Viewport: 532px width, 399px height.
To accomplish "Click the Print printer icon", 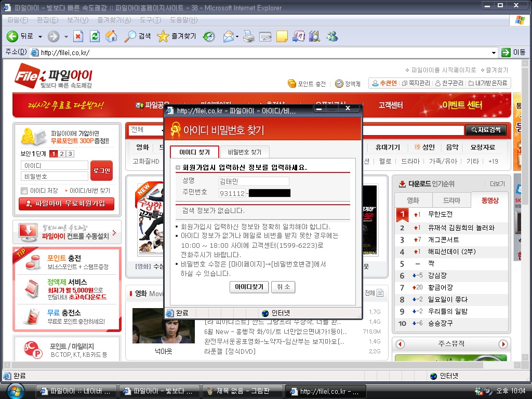I will click(x=249, y=36).
